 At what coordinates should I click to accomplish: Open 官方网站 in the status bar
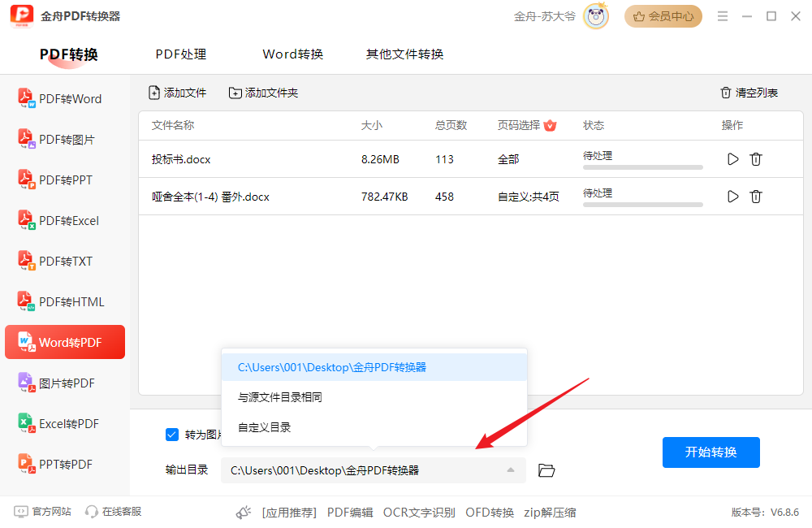click(42, 512)
